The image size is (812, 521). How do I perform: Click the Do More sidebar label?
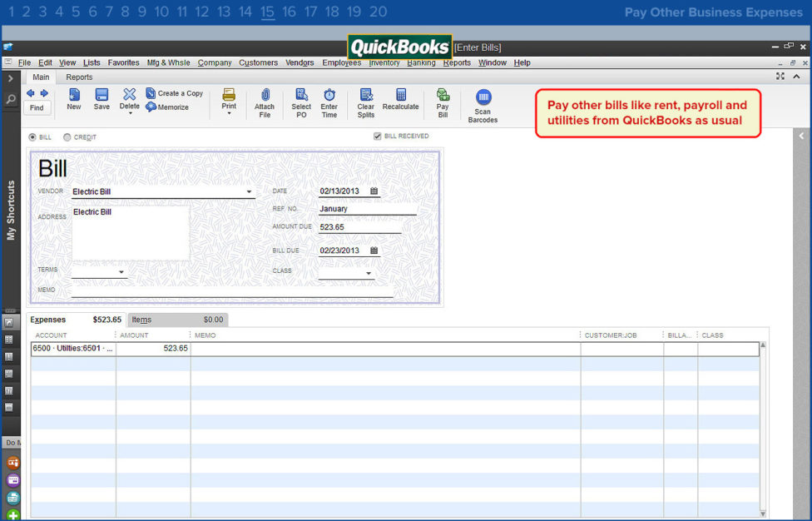[12, 444]
